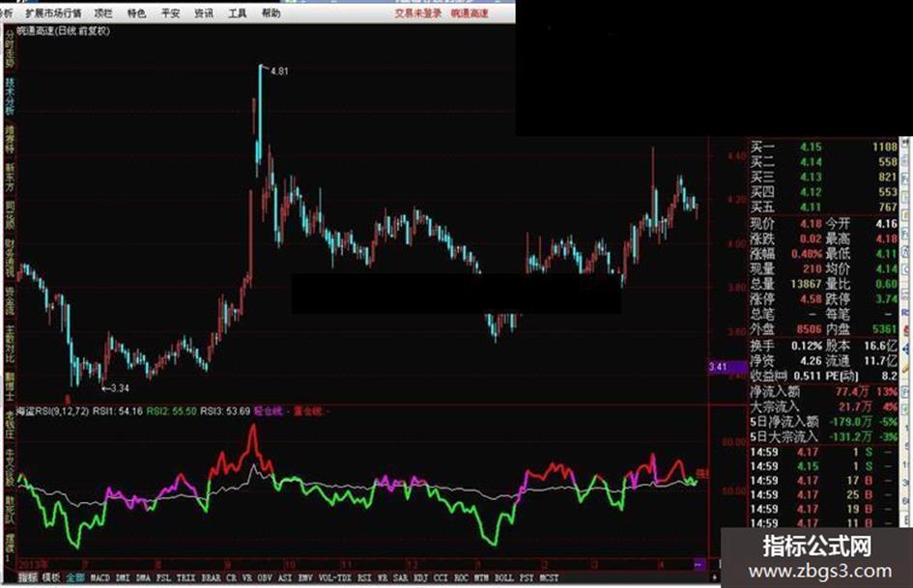Choose the MACD indicator
The height and width of the screenshot is (588, 913).
[100, 577]
